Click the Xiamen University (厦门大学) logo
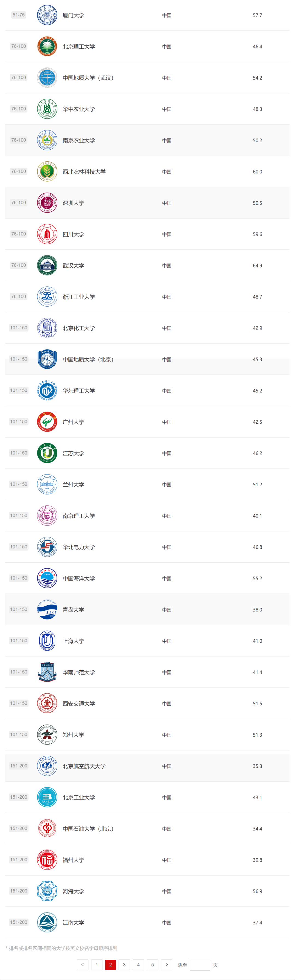 (47, 15)
